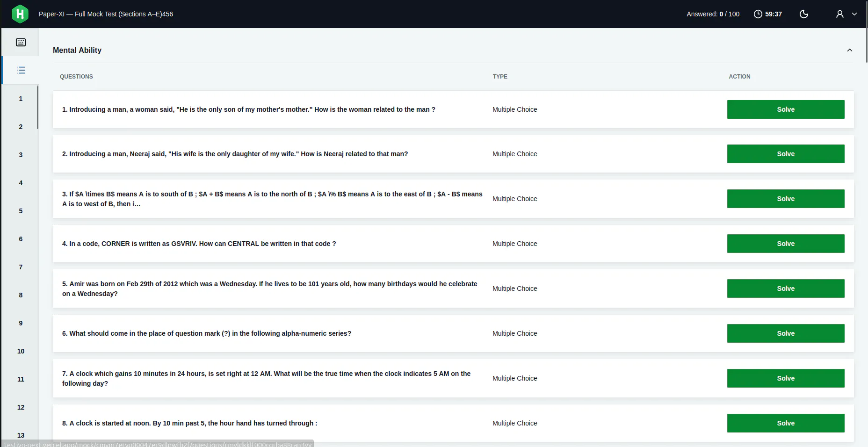
Task: Open the keyboard icon in sidebar
Action: (x=21, y=42)
